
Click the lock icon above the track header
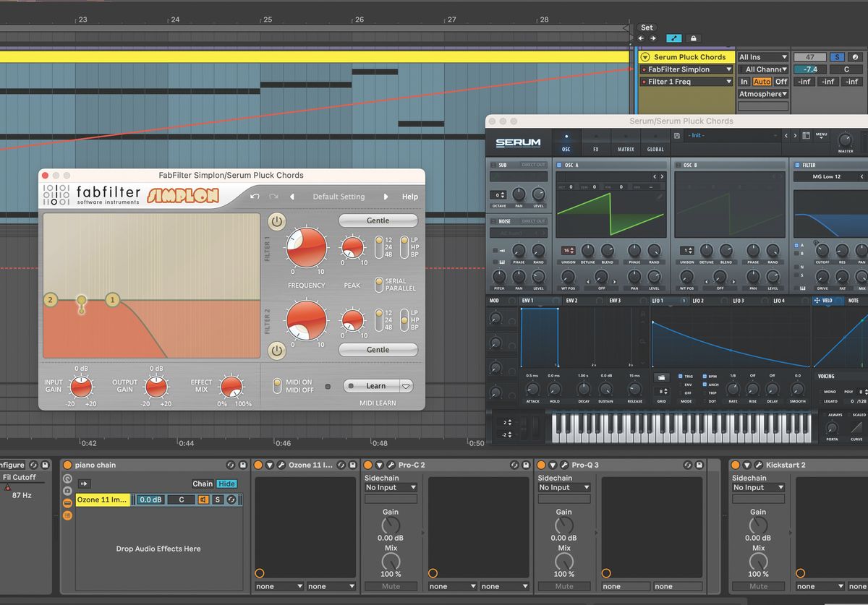[x=693, y=38]
